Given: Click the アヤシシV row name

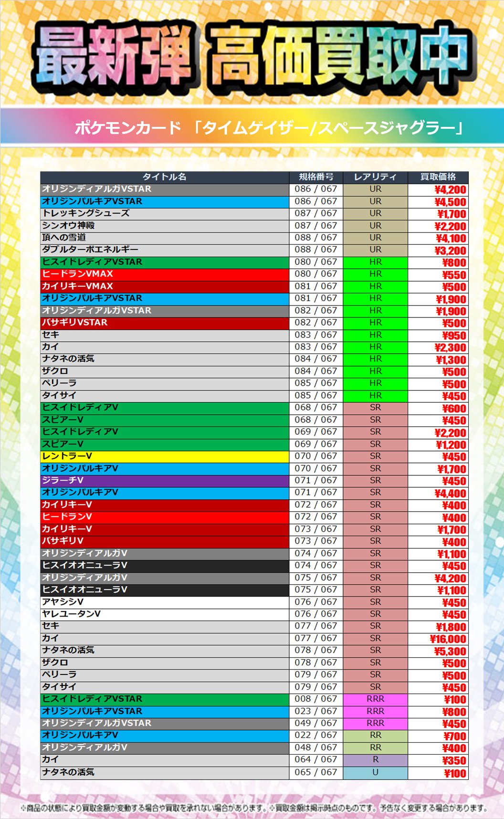Looking at the screenshot, I should pos(165,602).
